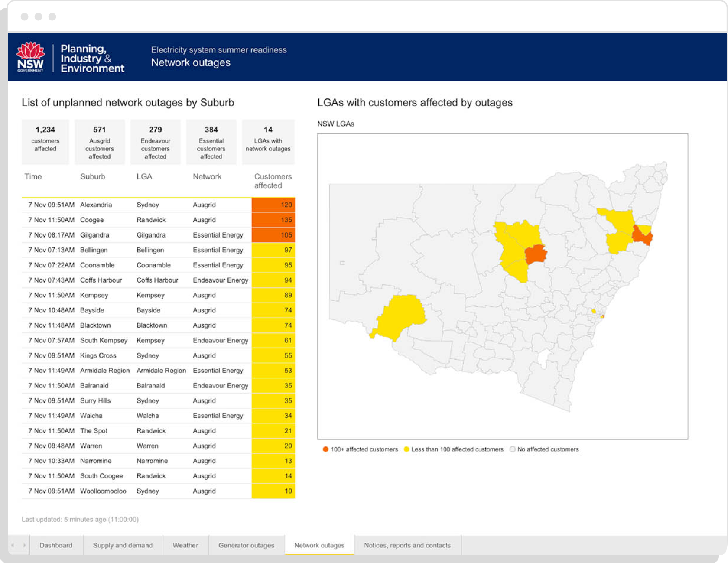Open the Generator outages tab
The height and width of the screenshot is (563, 728).
pyautogui.click(x=246, y=545)
